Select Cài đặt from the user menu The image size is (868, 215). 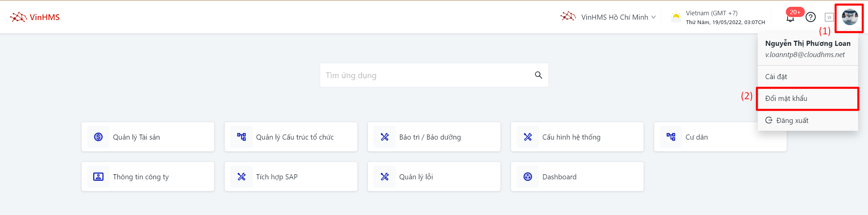(x=776, y=77)
